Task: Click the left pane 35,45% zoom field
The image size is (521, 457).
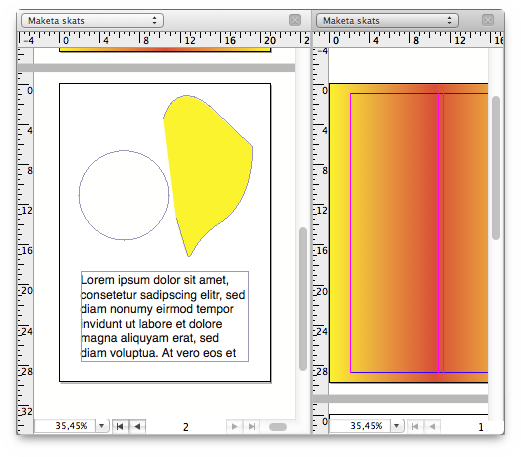Action: 65,426
